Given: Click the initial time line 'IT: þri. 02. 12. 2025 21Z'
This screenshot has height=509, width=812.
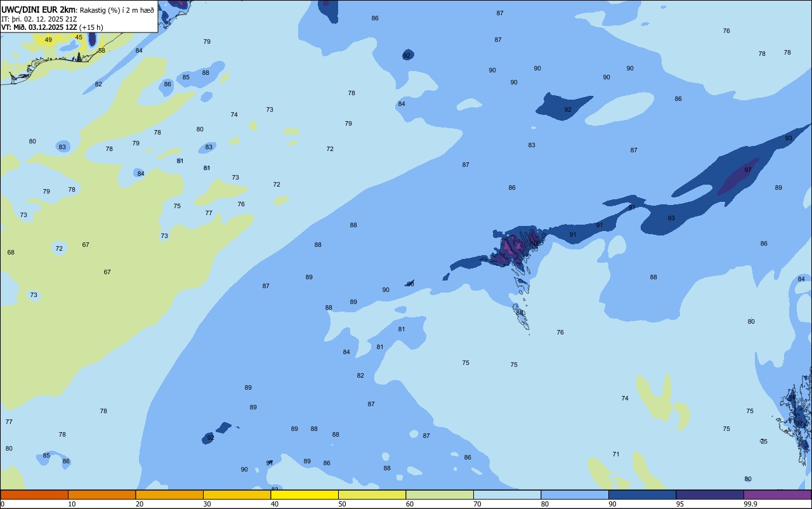Looking at the screenshot, I should [x=39, y=19].
